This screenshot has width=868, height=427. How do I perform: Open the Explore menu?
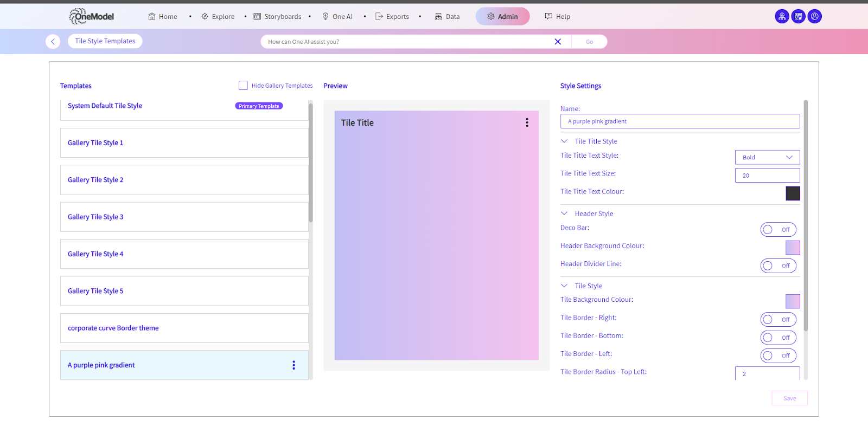tap(218, 17)
